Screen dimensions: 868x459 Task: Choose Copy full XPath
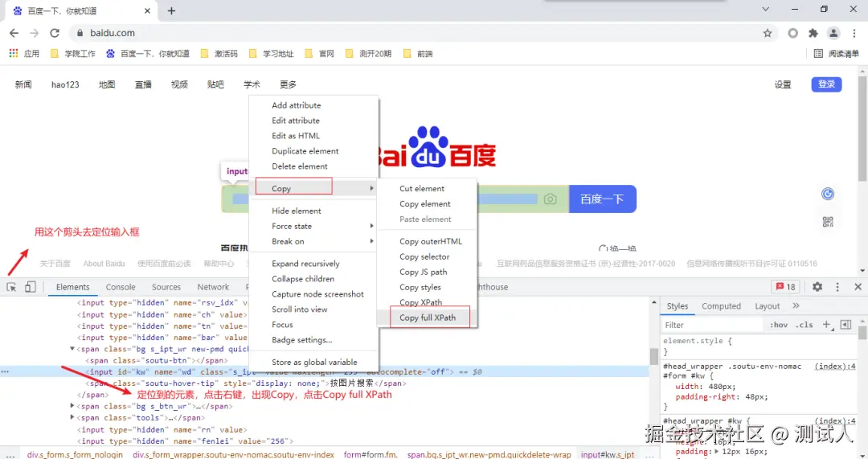[428, 318]
